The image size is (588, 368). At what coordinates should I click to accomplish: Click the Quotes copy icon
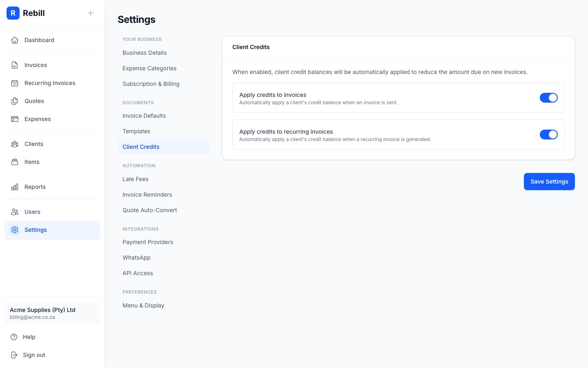(15, 101)
